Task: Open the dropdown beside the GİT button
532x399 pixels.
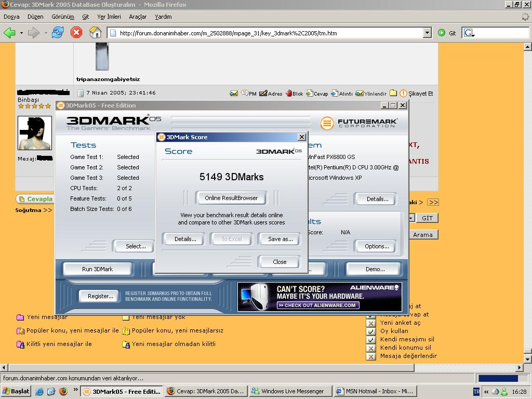Action: pos(411,218)
